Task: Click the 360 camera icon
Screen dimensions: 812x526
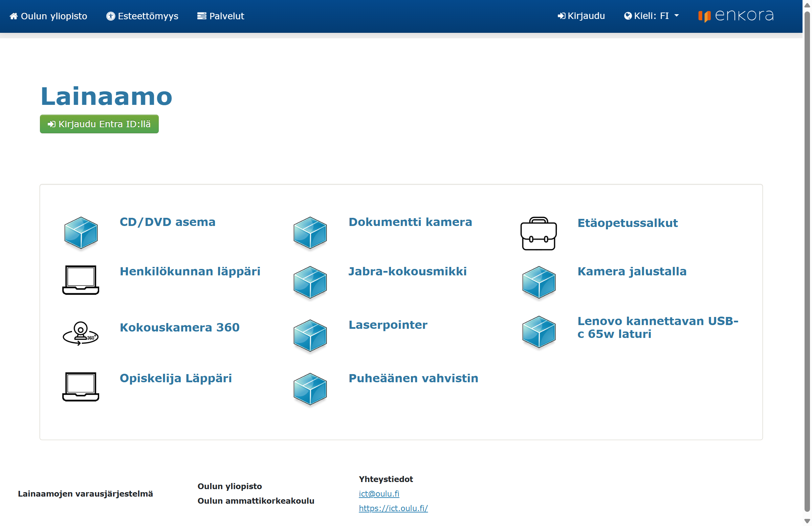Action: (x=81, y=333)
